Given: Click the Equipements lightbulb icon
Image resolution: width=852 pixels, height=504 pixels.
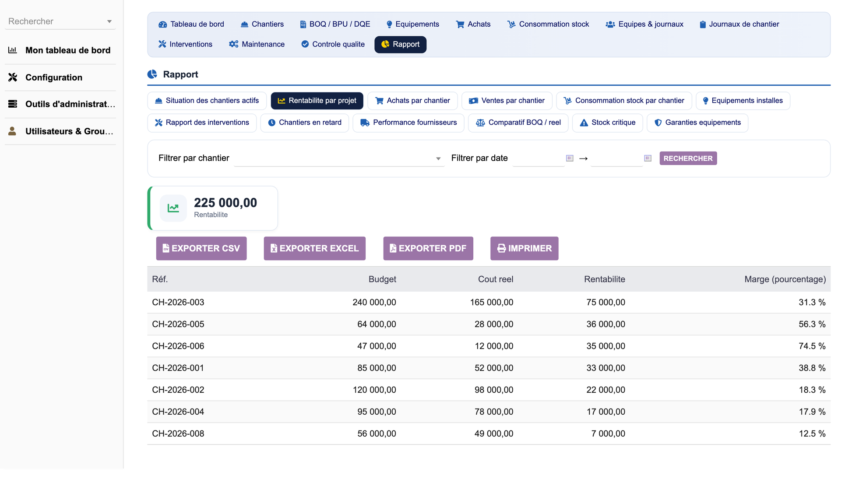Looking at the screenshot, I should click(389, 25).
